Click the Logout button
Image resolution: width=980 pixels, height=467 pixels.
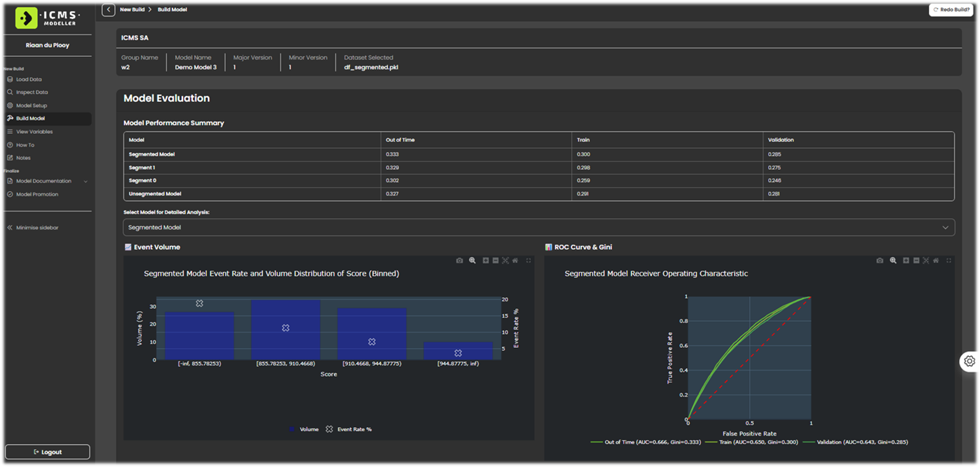(47, 452)
